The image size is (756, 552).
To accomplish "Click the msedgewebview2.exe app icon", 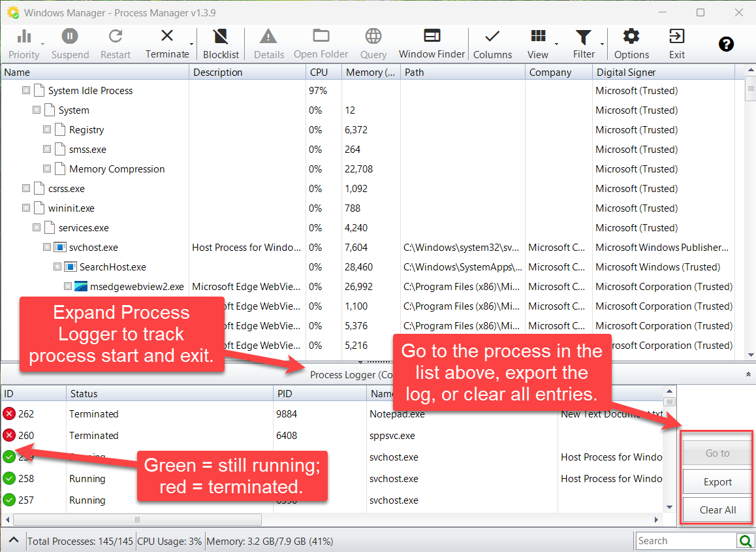I will pos(81,287).
